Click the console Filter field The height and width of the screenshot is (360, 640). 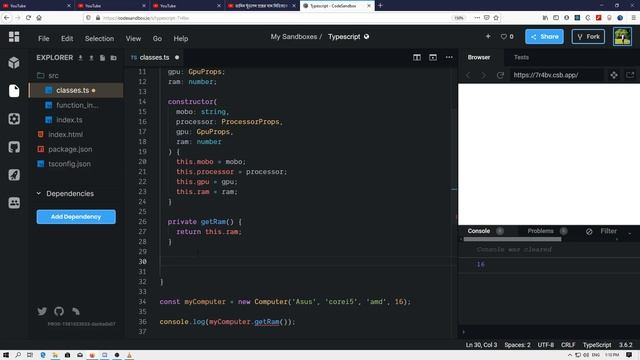pyautogui.click(x=608, y=231)
